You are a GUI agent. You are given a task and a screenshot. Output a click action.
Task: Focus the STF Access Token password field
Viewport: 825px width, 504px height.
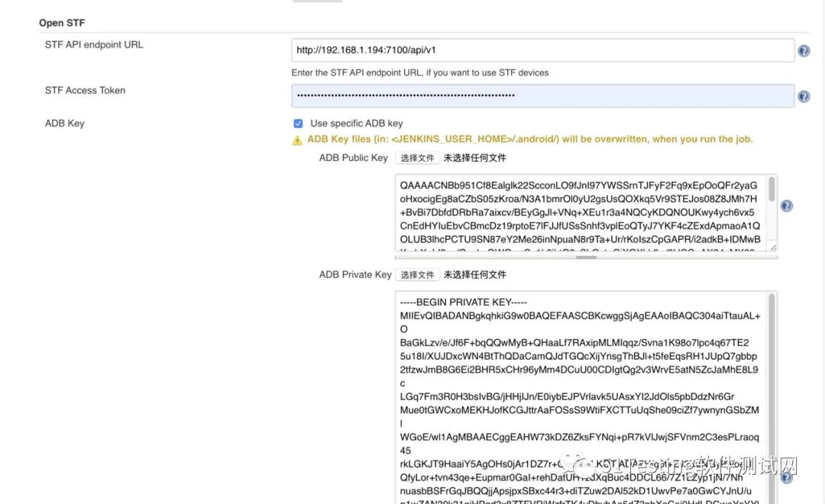coord(542,95)
